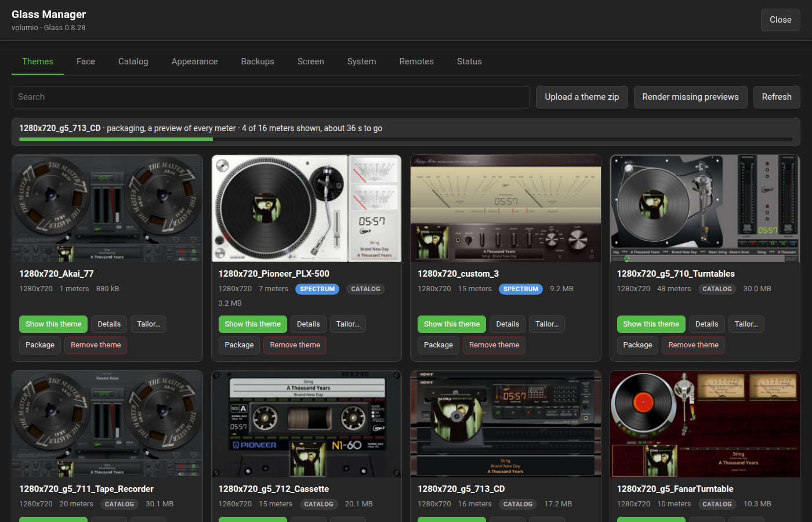812x522 pixels.
Task: Package the custom_3 theme
Action: pos(438,345)
